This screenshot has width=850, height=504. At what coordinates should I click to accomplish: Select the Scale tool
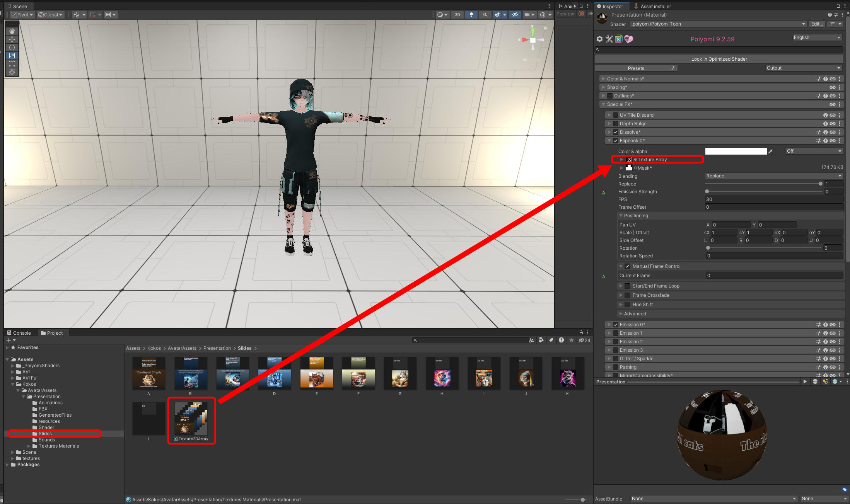click(12, 56)
